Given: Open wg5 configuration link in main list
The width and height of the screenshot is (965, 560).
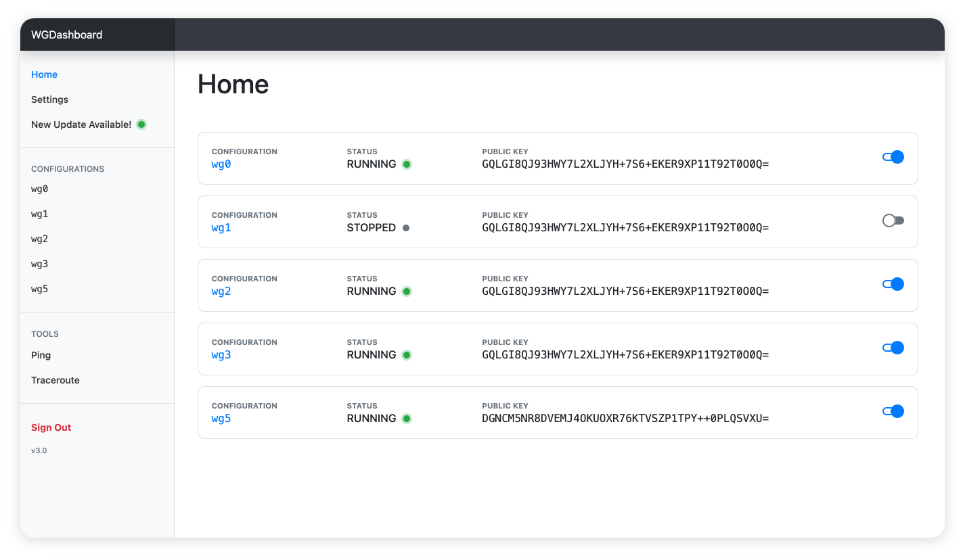Looking at the screenshot, I should (221, 419).
